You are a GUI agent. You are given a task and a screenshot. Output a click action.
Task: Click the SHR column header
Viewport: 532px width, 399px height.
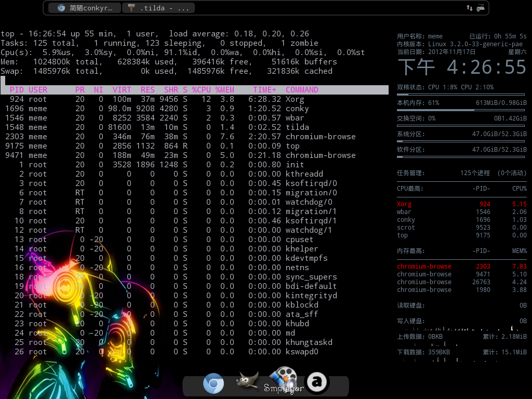171,90
